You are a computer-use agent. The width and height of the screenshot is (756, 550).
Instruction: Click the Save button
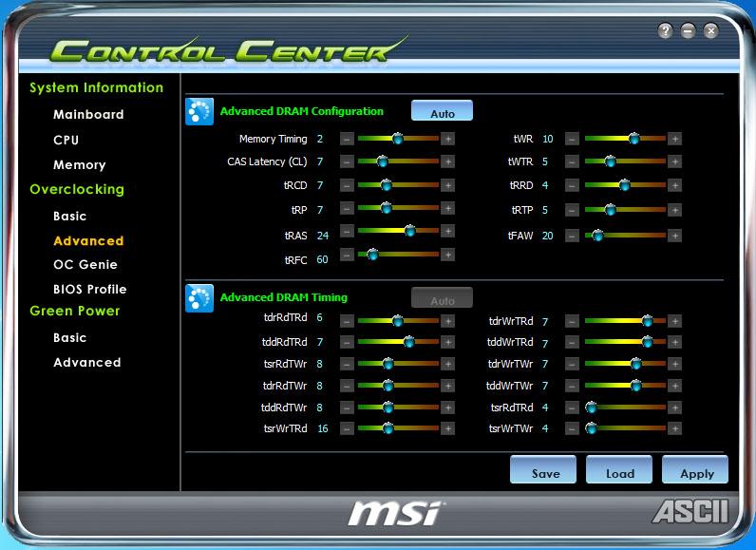click(543, 471)
